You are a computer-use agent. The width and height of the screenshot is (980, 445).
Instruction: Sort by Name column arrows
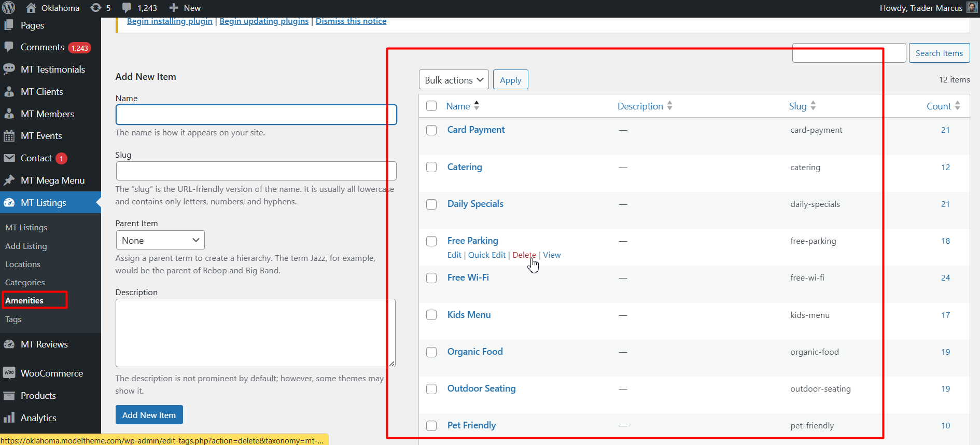click(477, 106)
